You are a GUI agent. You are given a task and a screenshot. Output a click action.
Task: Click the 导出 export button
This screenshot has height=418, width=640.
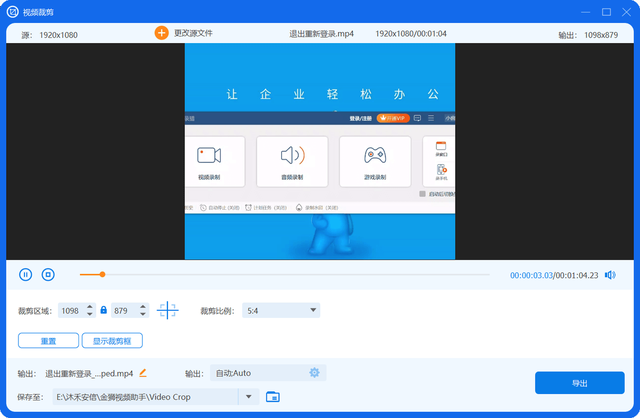point(580,383)
